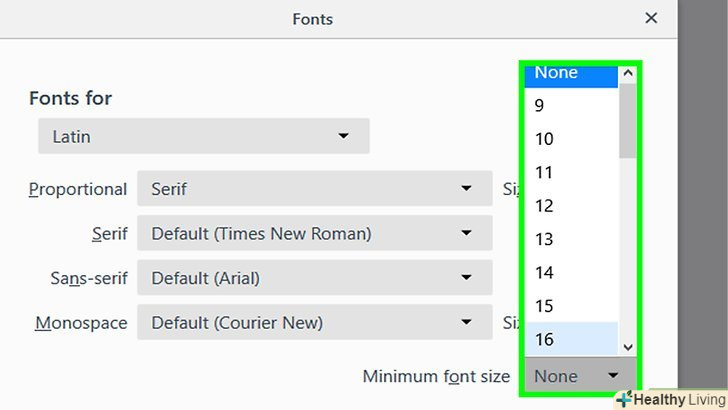Open the Sans-serif font dropdown
The image size is (728, 410).
(x=314, y=278)
